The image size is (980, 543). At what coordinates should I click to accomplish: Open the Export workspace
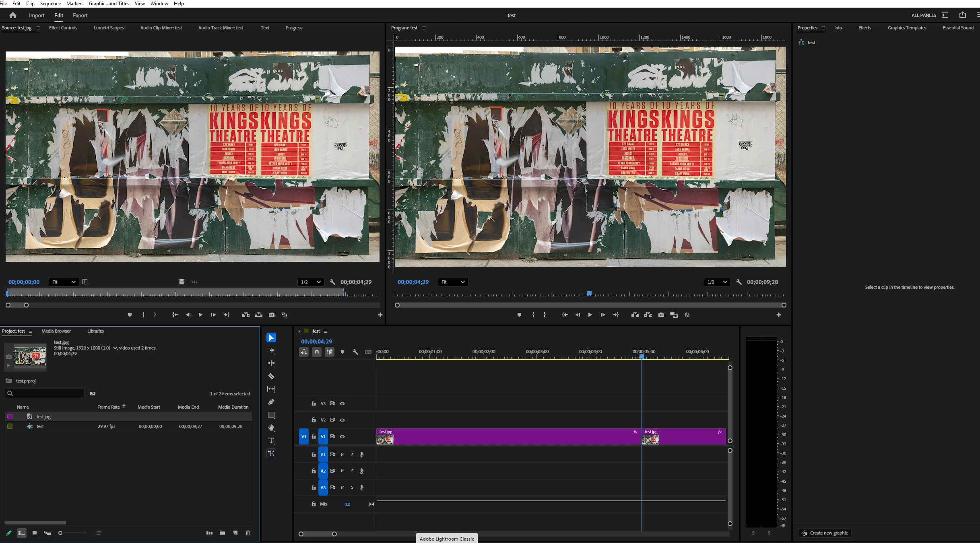click(x=80, y=15)
